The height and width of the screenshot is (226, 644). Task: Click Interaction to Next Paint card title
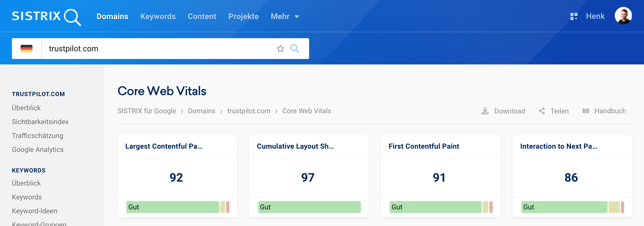tap(559, 146)
